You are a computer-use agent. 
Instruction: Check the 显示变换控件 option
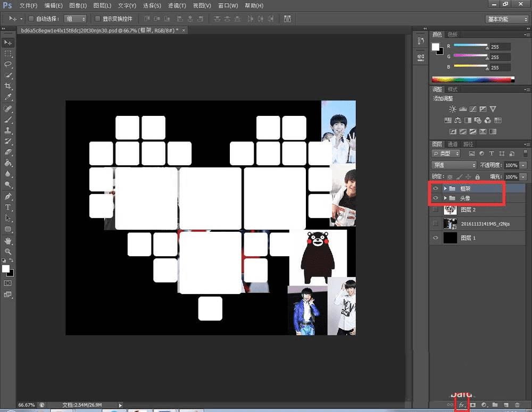[97, 19]
